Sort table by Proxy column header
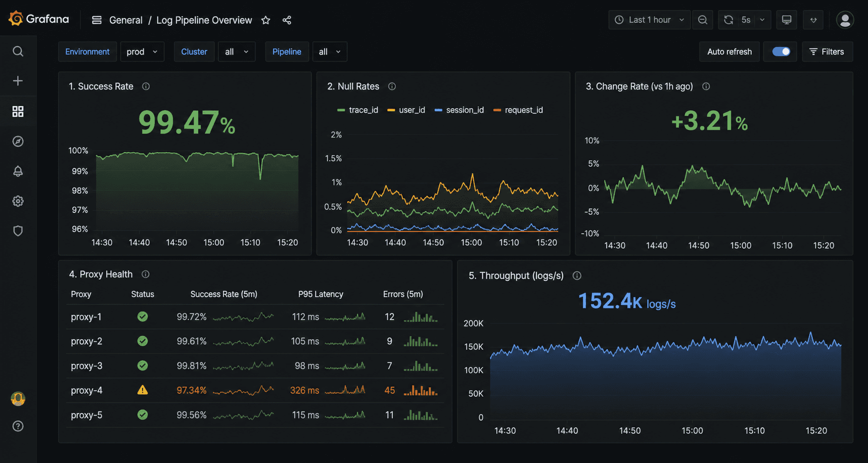868x463 pixels. (x=81, y=294)
